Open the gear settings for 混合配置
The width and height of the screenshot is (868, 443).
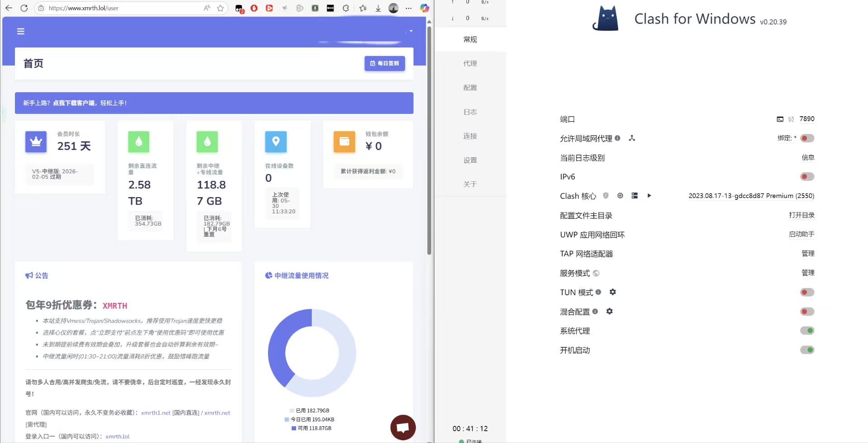point(609,311)
